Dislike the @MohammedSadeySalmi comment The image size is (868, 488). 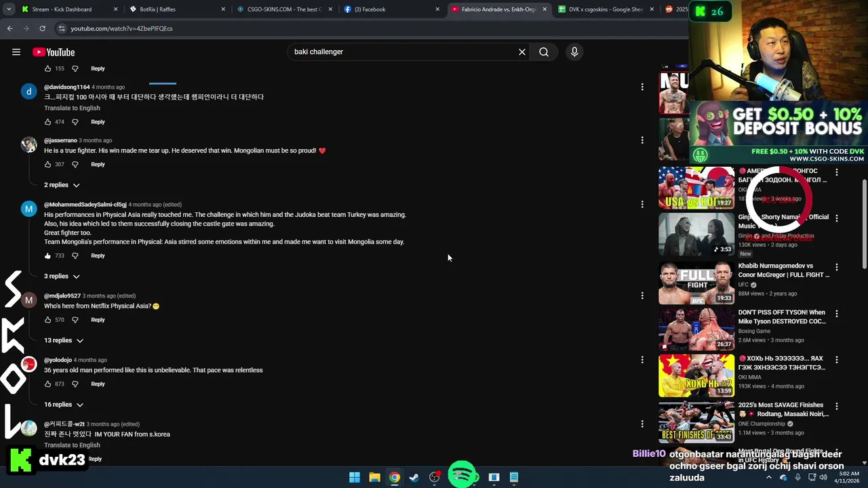coord(75,256)
